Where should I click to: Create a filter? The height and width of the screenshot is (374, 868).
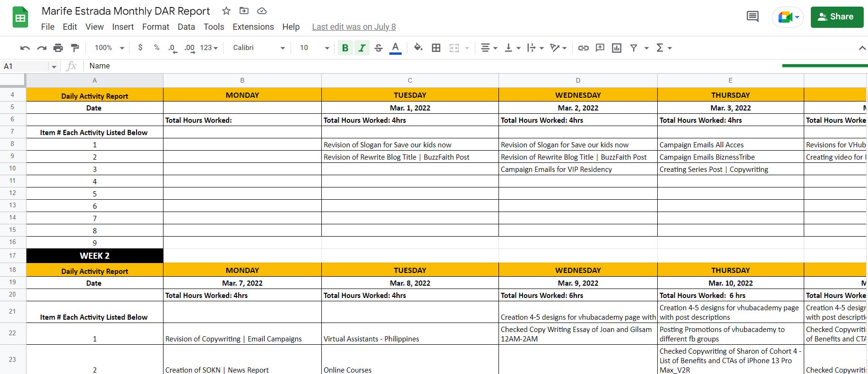coord(634,48)
